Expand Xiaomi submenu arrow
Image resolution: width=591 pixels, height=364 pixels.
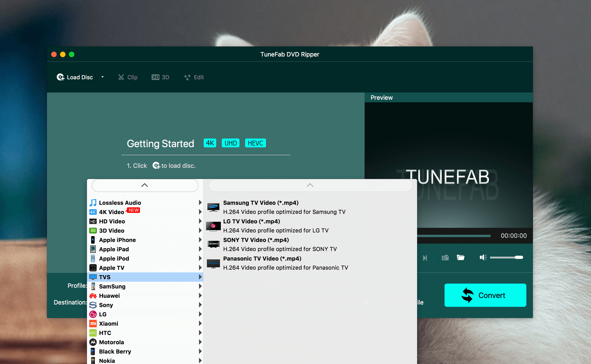pos(200,323)
